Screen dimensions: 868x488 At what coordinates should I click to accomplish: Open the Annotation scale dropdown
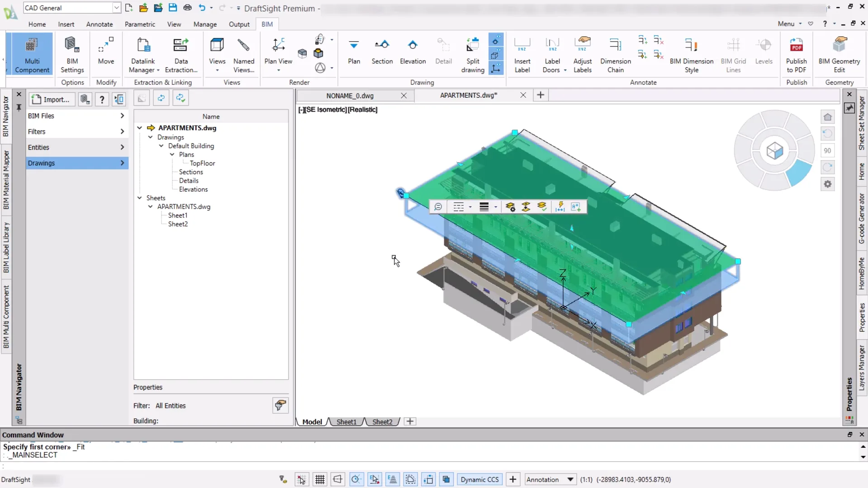tap(570, 479)
